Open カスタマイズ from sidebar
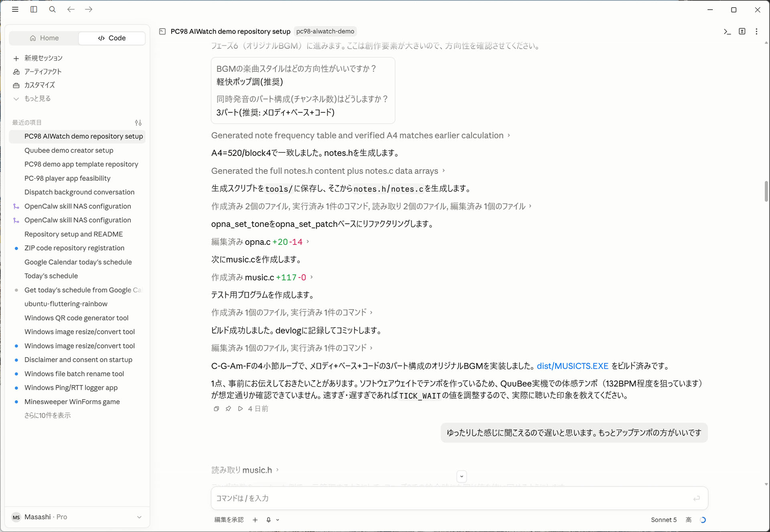Viewport: 770px width, 532px height. point(39,85)
